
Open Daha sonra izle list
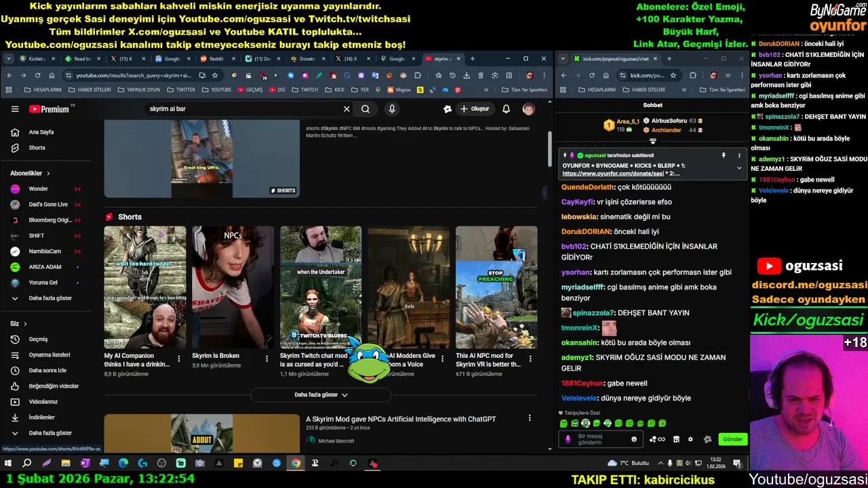pyautogui.click(x=46, y=371)
